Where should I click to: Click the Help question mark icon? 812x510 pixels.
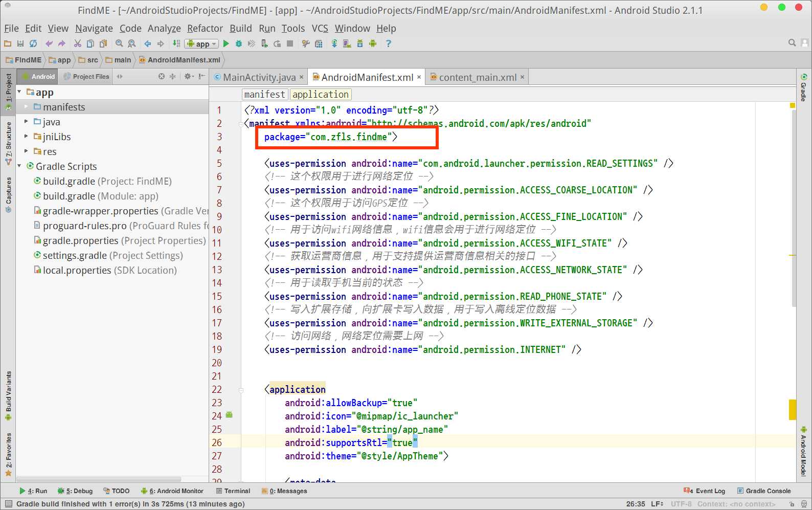(x=389, y=43)
